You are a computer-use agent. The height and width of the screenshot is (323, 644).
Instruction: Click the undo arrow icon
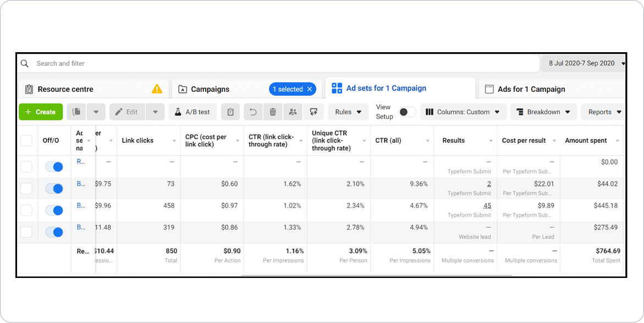[x=253, y=112]
